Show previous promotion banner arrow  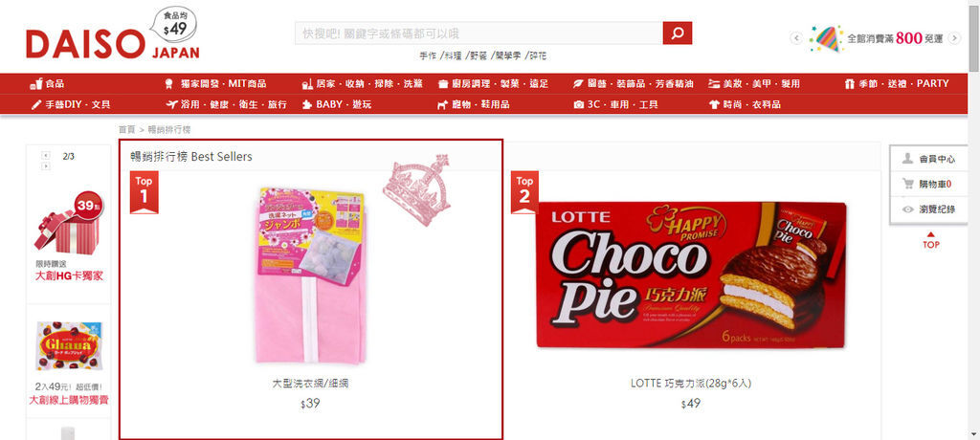click(x=796, y=39)
